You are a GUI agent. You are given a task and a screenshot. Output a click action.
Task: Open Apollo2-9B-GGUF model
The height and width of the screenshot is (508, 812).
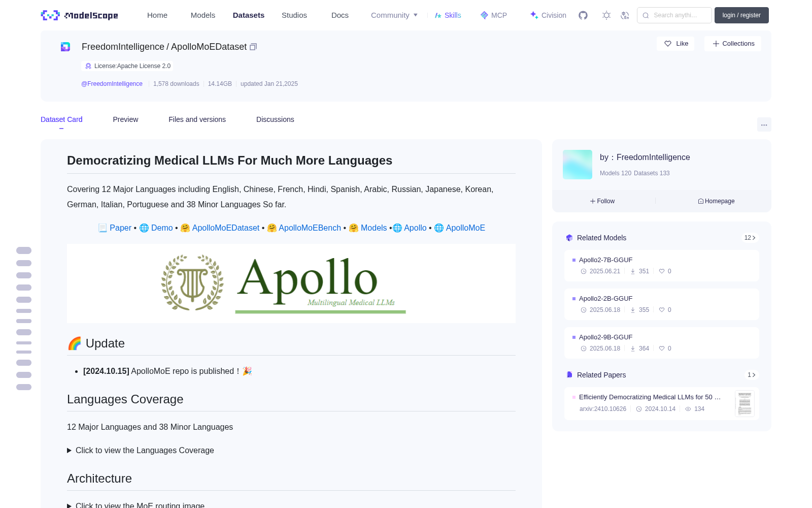662,343
